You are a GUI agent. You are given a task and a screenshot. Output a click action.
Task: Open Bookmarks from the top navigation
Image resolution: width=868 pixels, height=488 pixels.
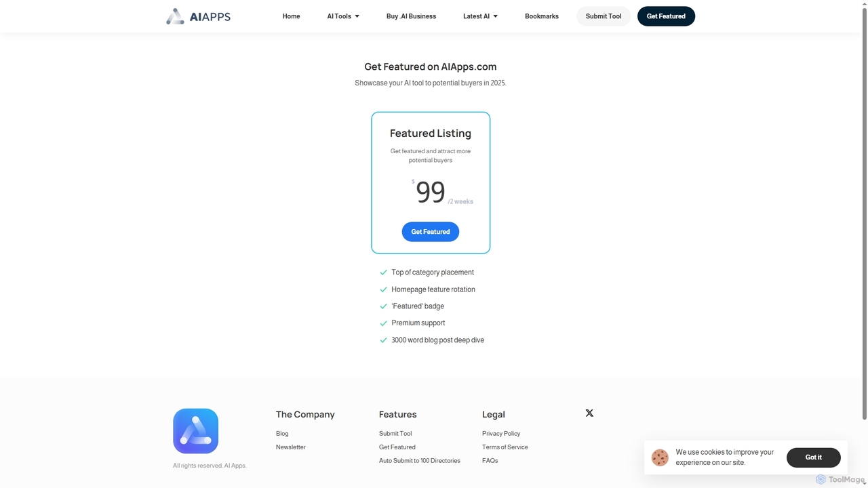pyautogui.click(x=542, y=16)
